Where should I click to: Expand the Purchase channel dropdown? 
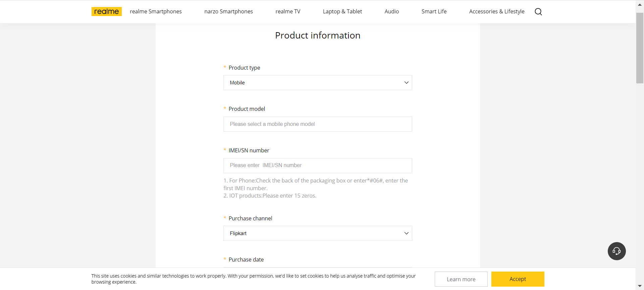(318, 233)
